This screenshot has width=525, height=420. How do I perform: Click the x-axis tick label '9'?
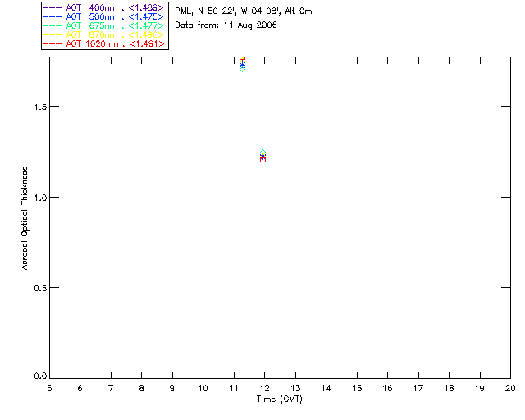click(x=172, y=388)
